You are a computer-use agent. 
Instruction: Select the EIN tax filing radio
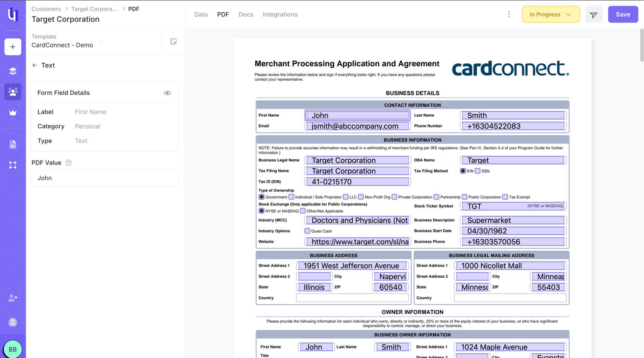point(463,171)
